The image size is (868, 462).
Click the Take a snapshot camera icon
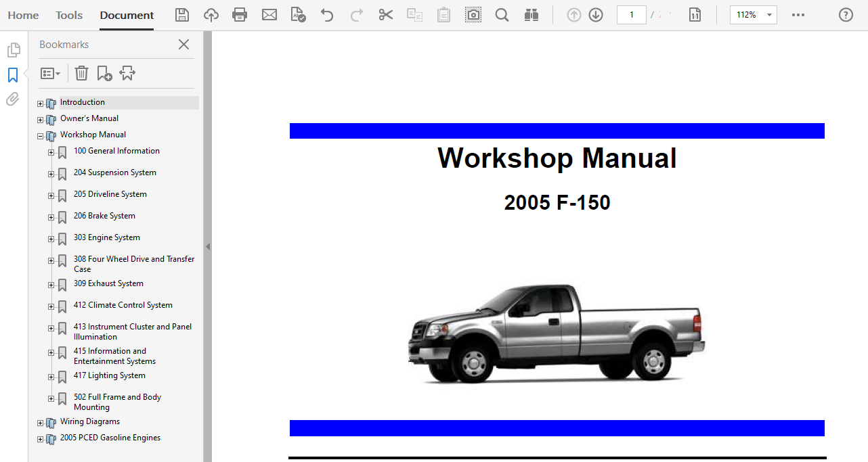coord(473,15)
